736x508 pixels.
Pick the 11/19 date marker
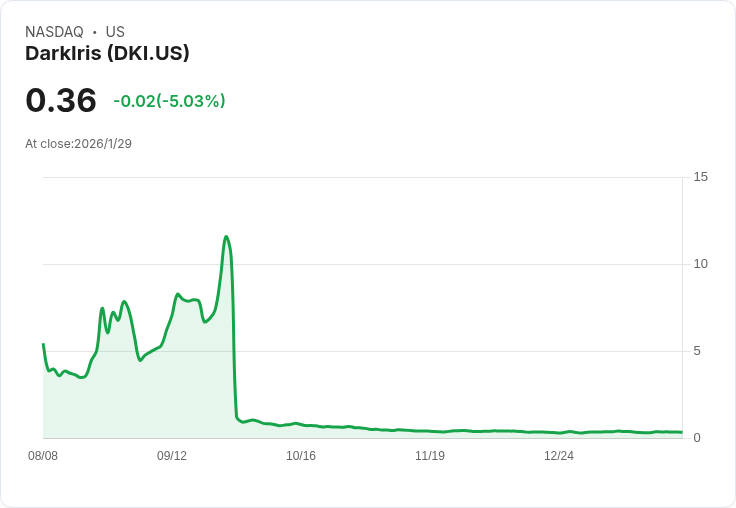pyautogui.click(x=430, y=456)
